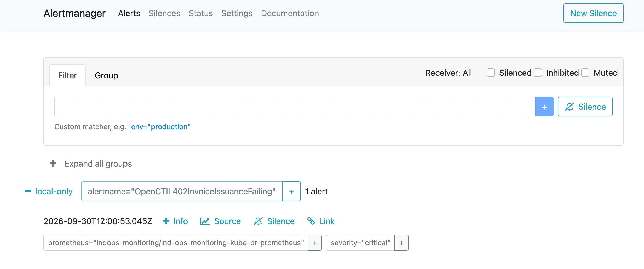Screen dimensions: 644x269
Task: Click the env="production" example matcher
Action: coord(161,127)
